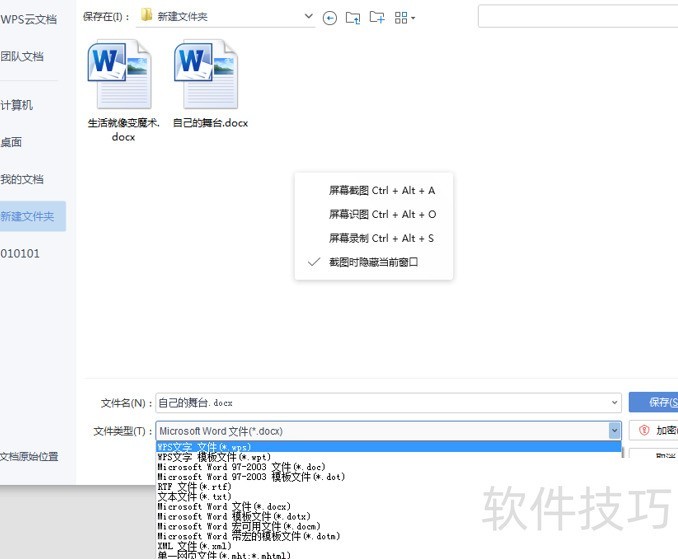Select Microsoft Word 97-2003 文件(*.doc) type
Image resolution: width=678 pixels, height=559 pixels.
point(388,467)
